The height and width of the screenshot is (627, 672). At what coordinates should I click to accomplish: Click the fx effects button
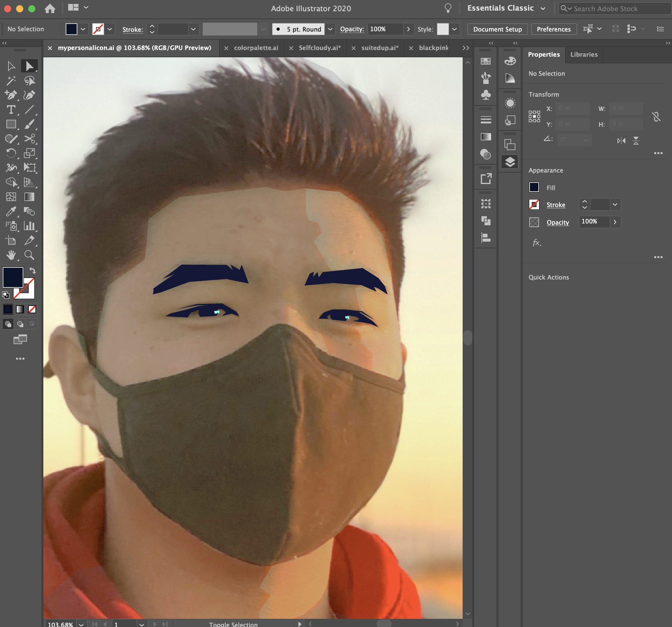coord(537,243)
